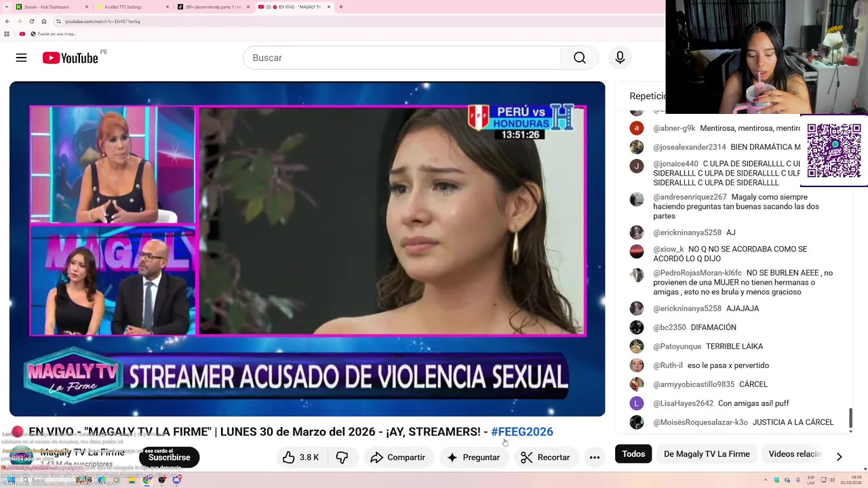Click the search magnifier button
The image size is (868, 488).
pyautogui.click(x=580, y=58)
